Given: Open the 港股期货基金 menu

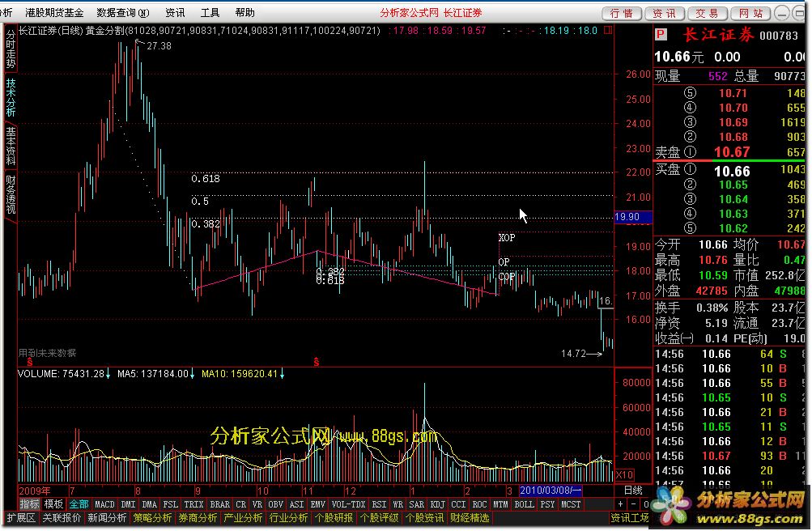Looking at the screenshot, I should [x=54, y=13].
